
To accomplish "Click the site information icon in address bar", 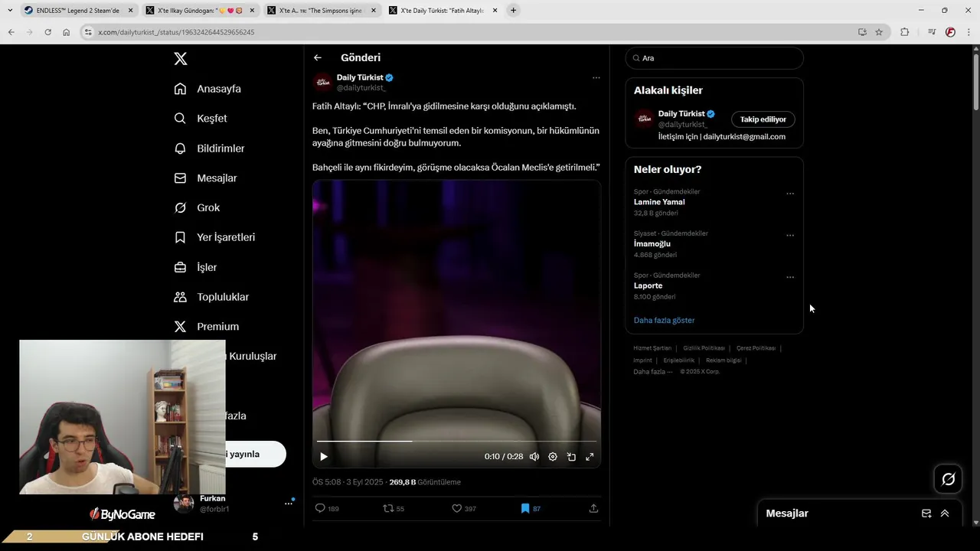I will click(88, 32).
